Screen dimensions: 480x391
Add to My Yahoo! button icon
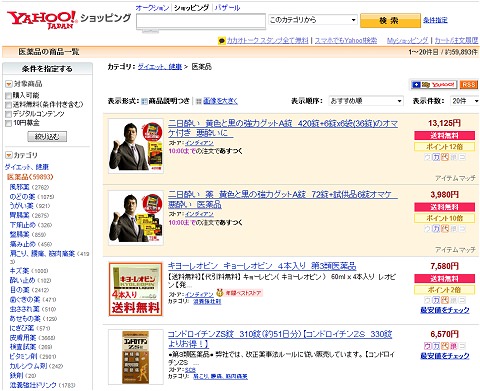434,85
